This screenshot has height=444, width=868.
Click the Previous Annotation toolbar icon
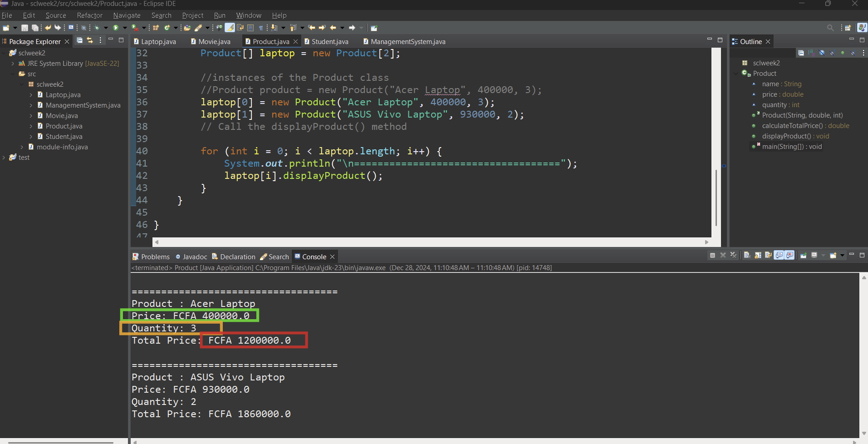pyautogui.click(x=293, y=28)
